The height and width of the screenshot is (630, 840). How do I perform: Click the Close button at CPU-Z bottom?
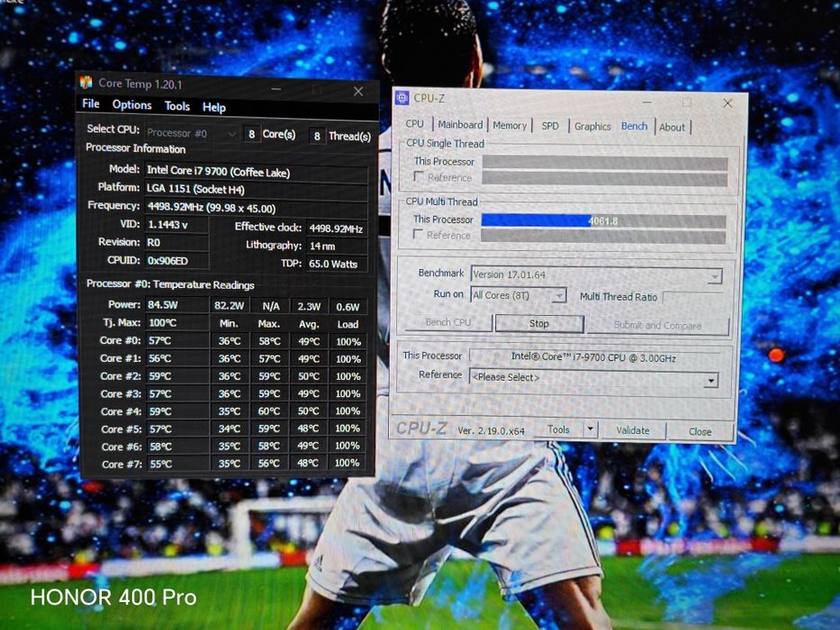coord(700,431)
